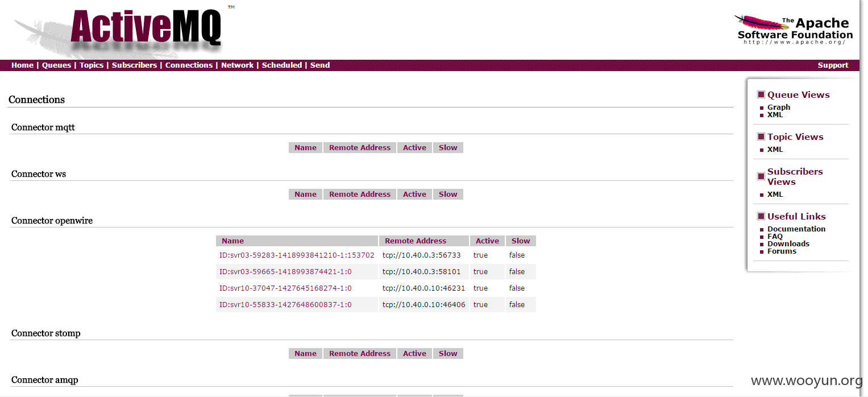Screen dimensions: 868x397
Task: Open the Subscribers section
Action: point(134,65)
